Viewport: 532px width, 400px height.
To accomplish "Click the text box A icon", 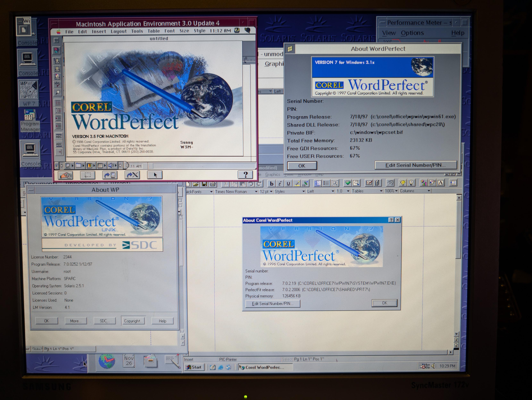I will point(441,183).
